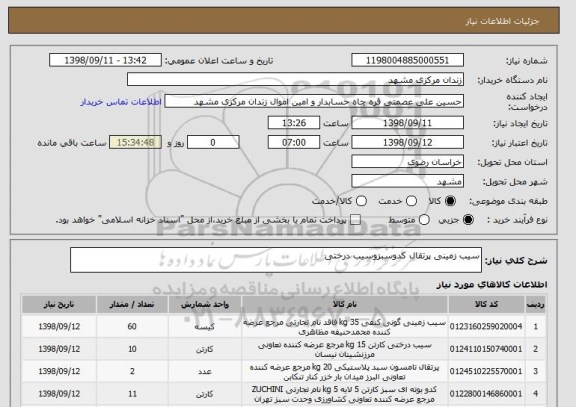Click the validity time field 07:00
576x407 pixels.
coord(294,142)
